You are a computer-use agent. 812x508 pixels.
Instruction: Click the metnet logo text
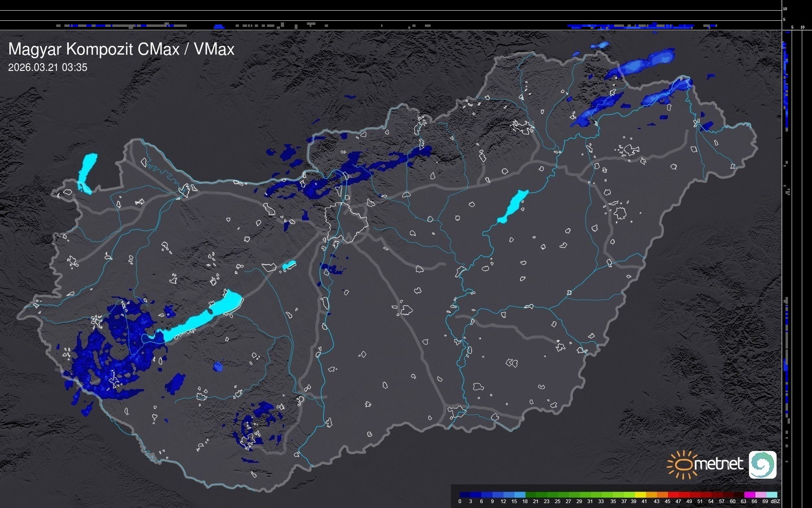tap(718, 464)
